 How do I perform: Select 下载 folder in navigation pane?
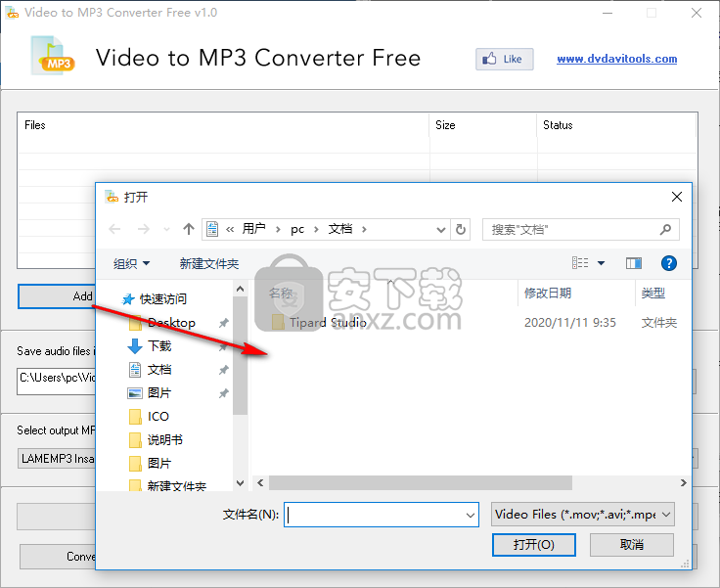(x=159, y=346)
